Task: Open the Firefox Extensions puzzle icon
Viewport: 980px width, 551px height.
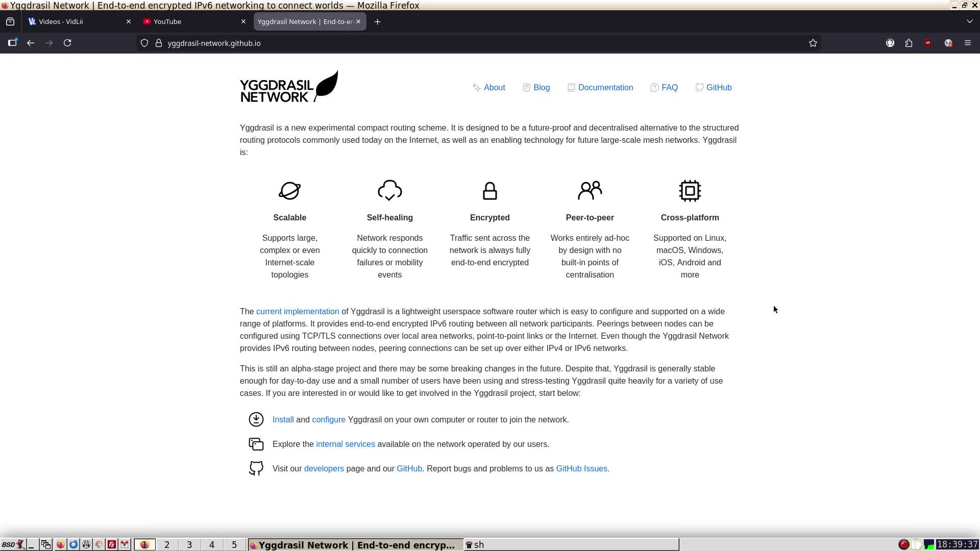Action: pyautogui.click(x=909, y=43)
